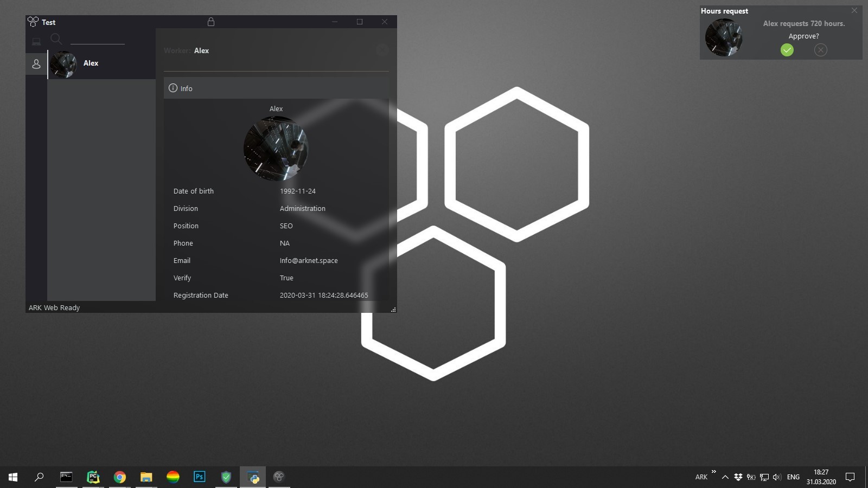Click the SEO position value
Screen dimensions: 868x488
point(286,226)
